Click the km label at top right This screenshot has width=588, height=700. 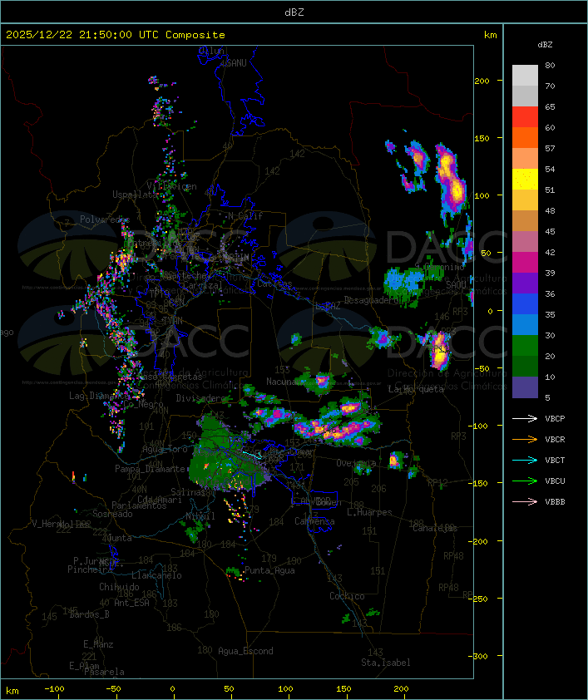pyautogui.click(x=490, y=35)
